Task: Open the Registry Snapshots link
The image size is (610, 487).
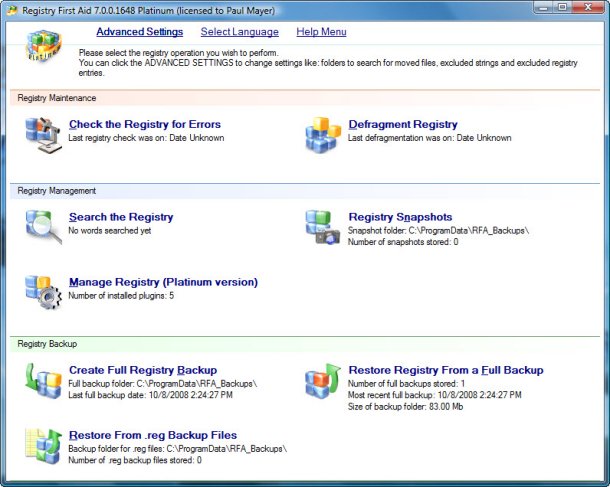Action: (x=400, y=217)
